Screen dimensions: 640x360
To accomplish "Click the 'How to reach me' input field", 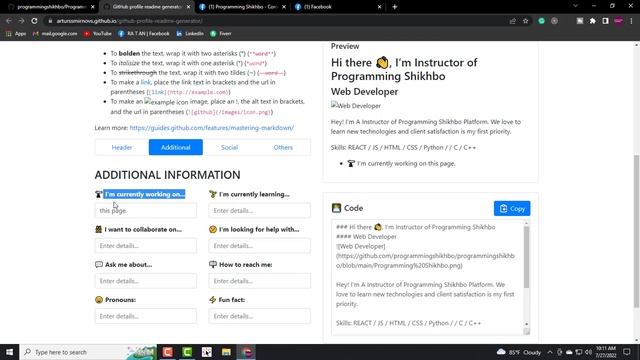I will point(260,281).
